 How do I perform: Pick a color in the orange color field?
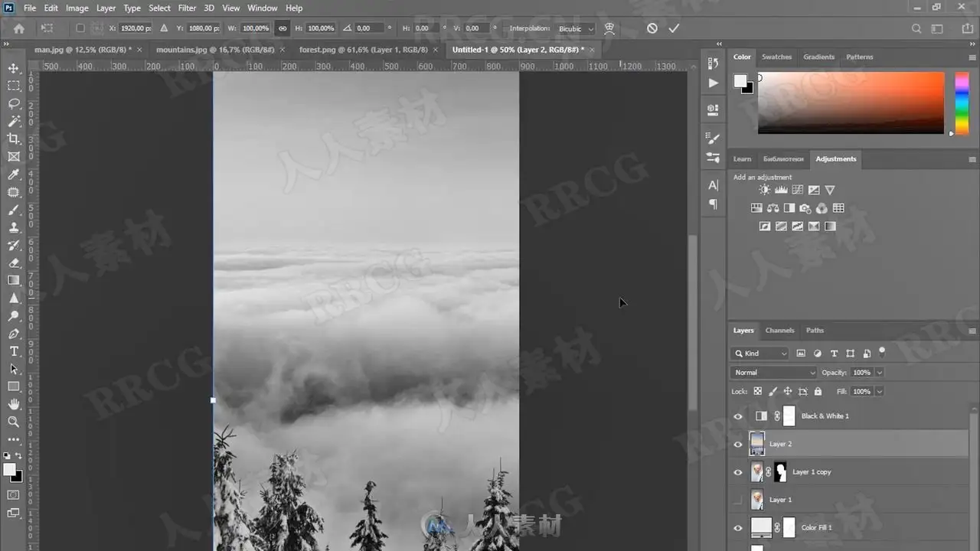pos(851,103)
